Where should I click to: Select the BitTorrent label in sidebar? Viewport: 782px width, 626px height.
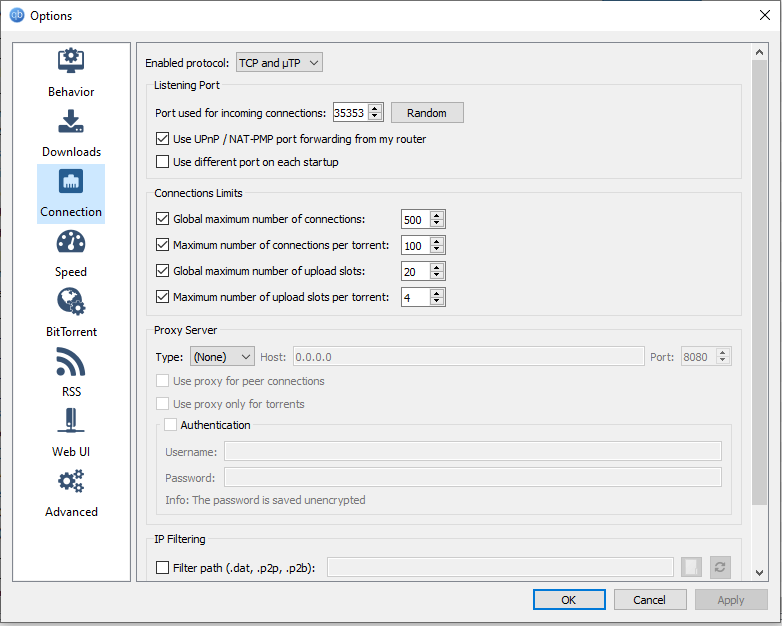pos(71,332)
